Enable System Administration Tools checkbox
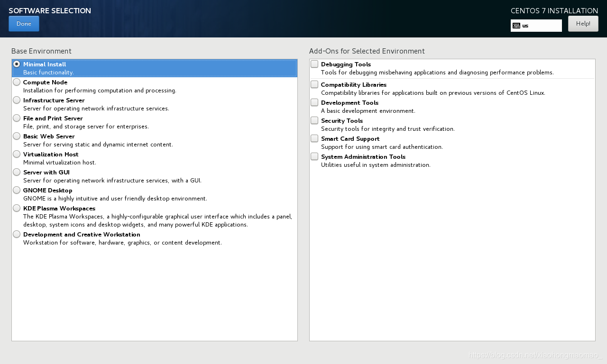The image size is (607, 364). [x=314, y=156]
